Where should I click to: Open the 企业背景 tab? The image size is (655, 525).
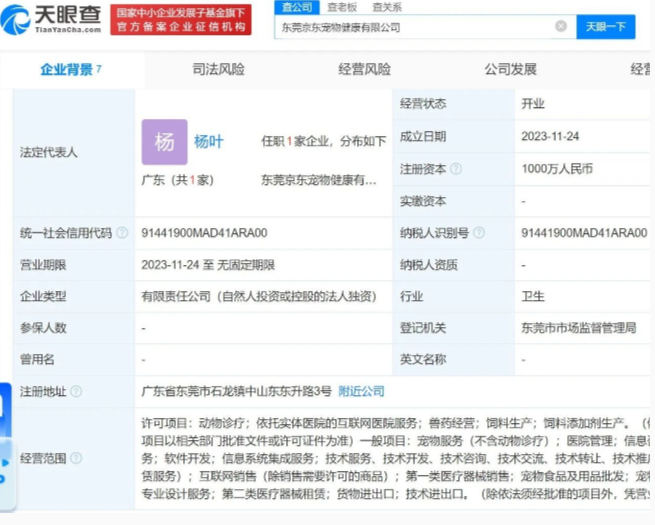pos(71,69)
